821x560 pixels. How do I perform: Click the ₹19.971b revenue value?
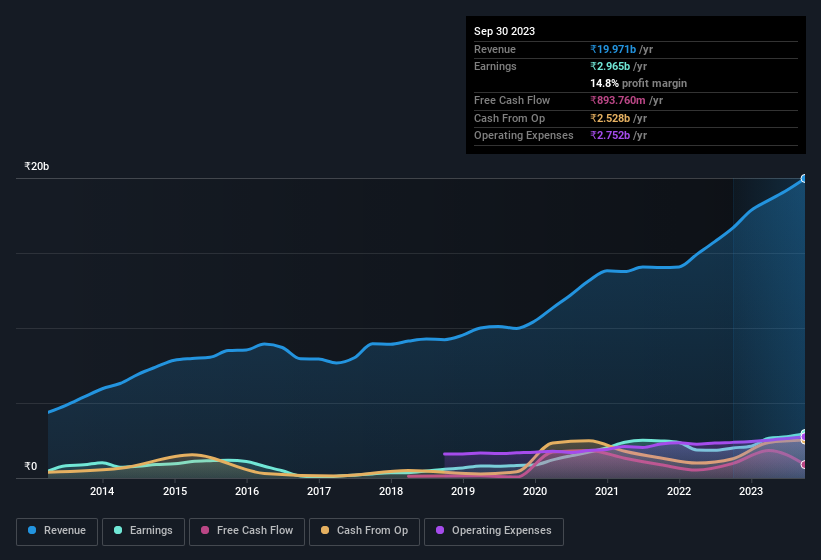613,49
